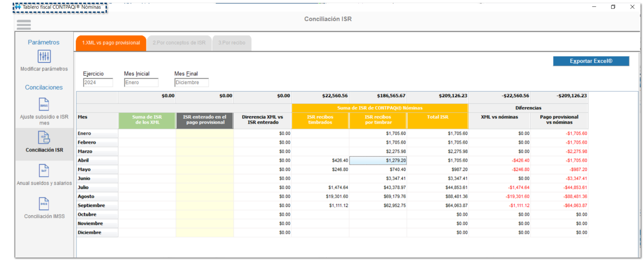Click the Exportar Excel button
The height and width of the screenshot is (261, 644).
(x=591, y=61)
